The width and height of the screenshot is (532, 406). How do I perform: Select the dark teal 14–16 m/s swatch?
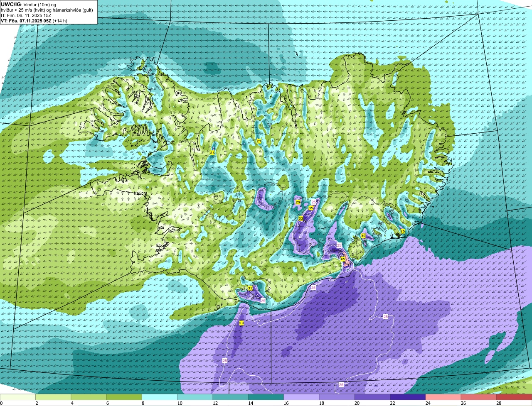click(266, 397)
